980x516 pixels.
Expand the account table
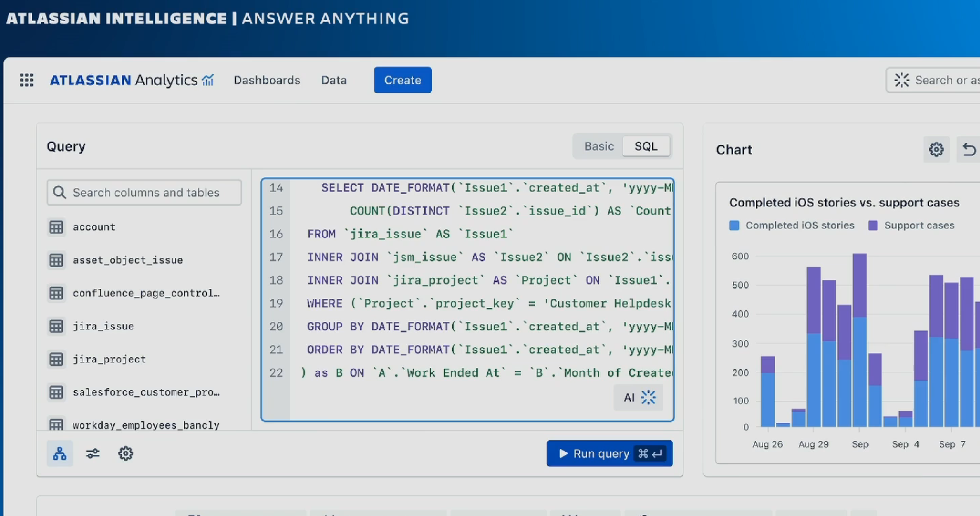coord(94,227)
